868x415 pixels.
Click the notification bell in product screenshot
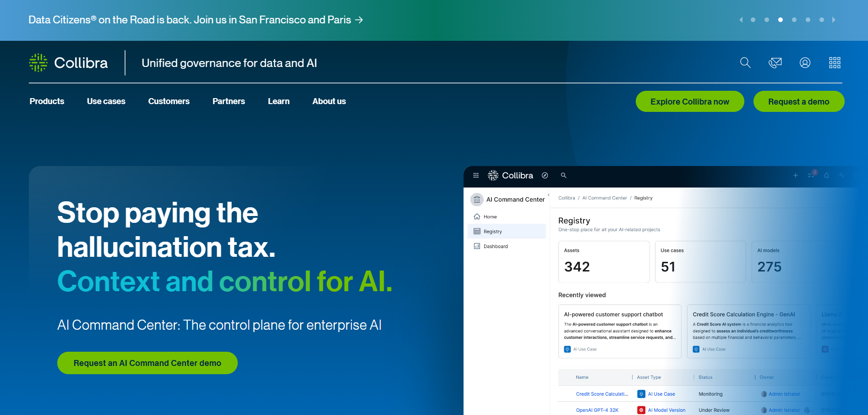(x=827, y=176)
